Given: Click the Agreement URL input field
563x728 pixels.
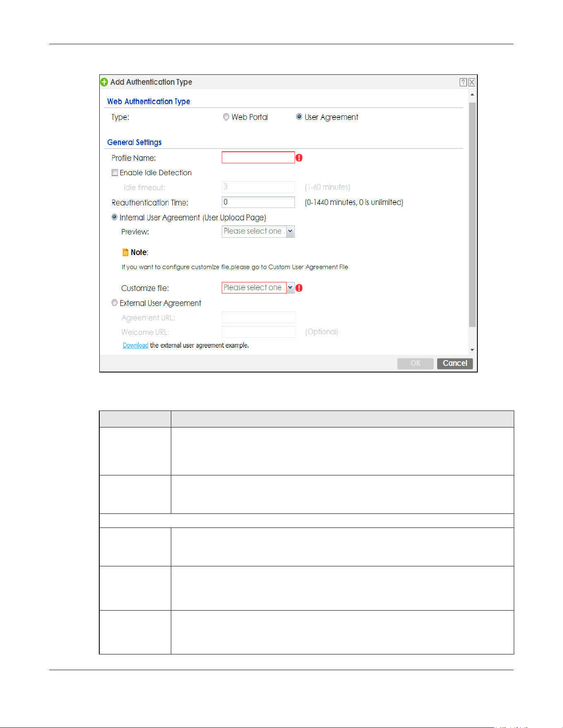Looking at the screenshot, I should point(258,317).
